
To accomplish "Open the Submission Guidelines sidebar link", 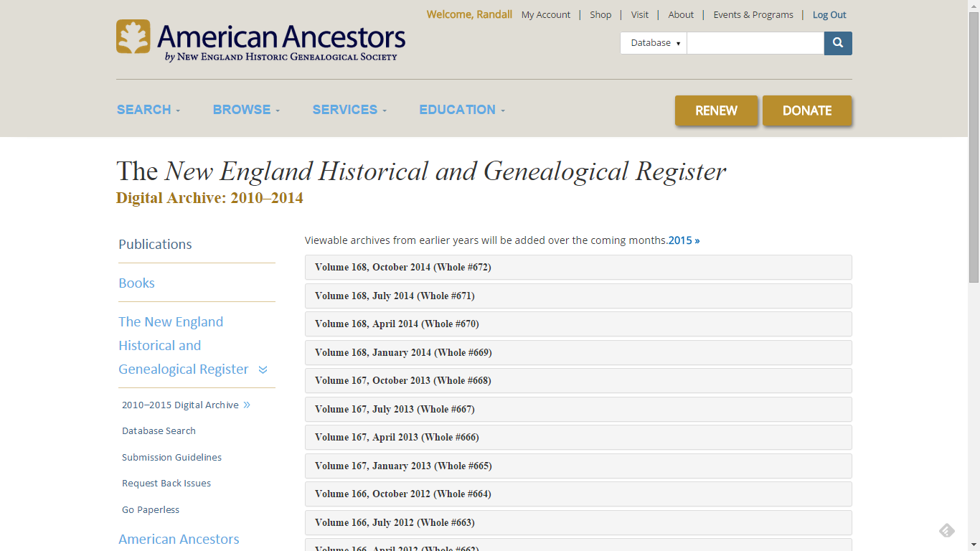I will pos(171,457).
